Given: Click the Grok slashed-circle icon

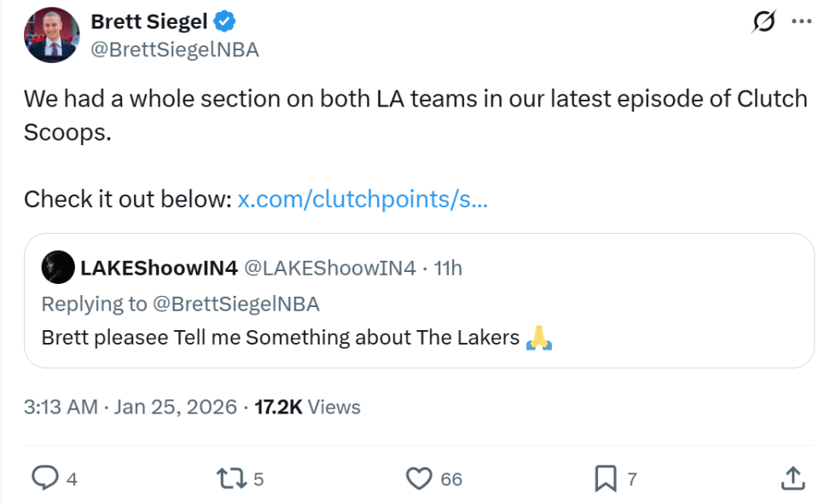Looking at the screenshot, I should coord(764,23).
